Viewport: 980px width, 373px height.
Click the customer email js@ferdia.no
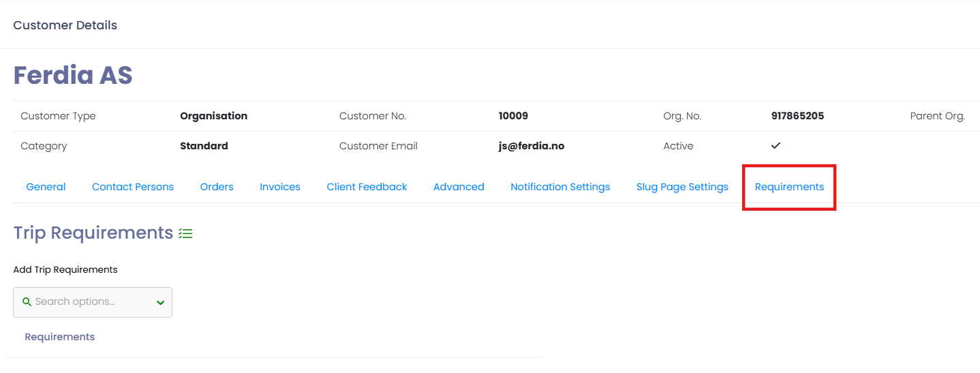coord(532,146)
